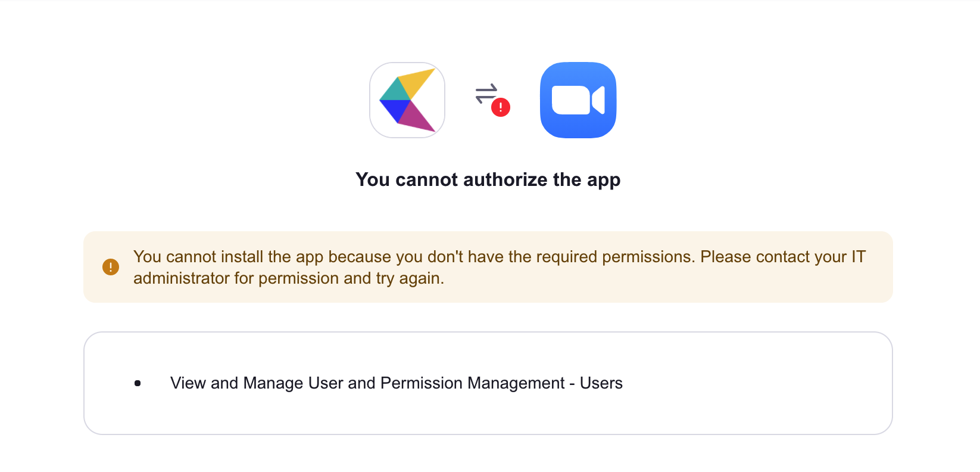Select the 'View and Manage User and Permission Management' item
This screenshot has width=980, height=472.
coord(397,383)
